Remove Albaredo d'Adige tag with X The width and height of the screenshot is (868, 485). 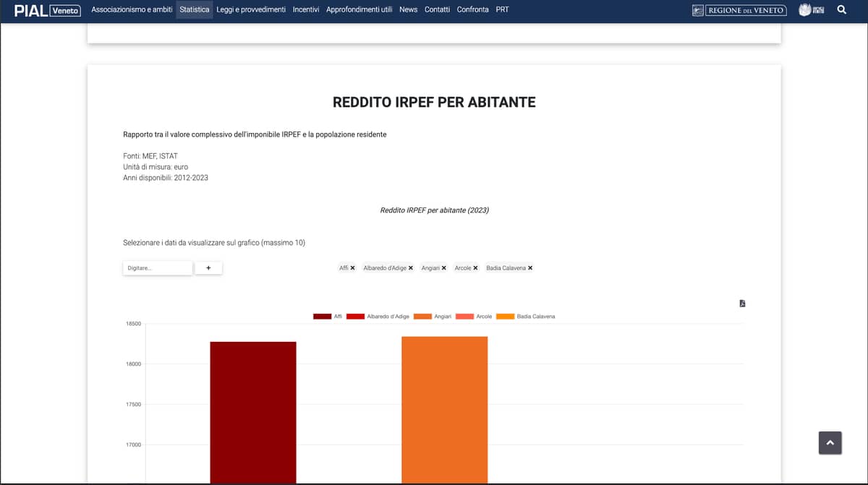coord(411,268)
